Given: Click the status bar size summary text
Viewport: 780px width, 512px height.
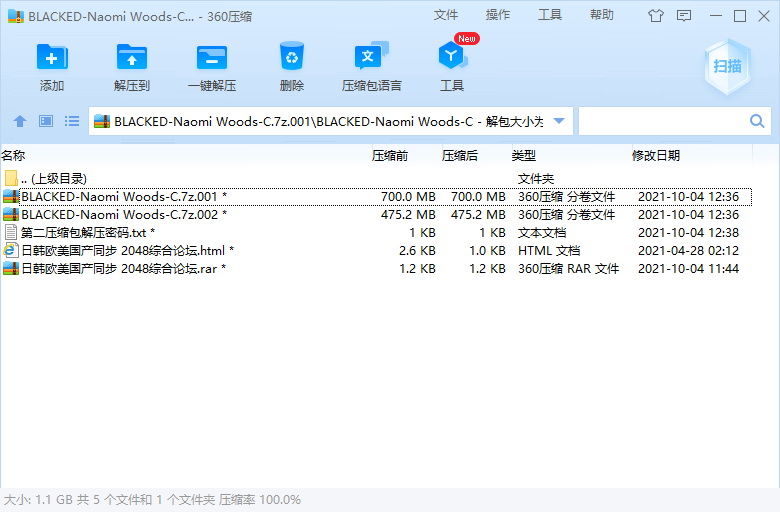Looking at the screenshot, I should [152, 500].
